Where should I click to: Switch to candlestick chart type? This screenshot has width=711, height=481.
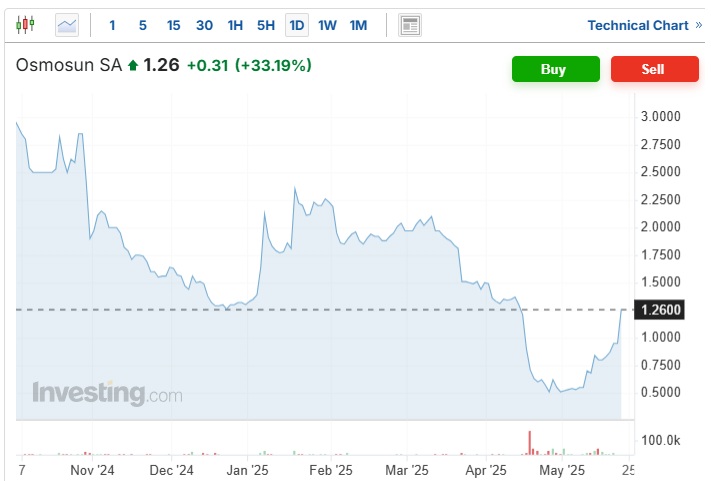(x=26, y=25)
